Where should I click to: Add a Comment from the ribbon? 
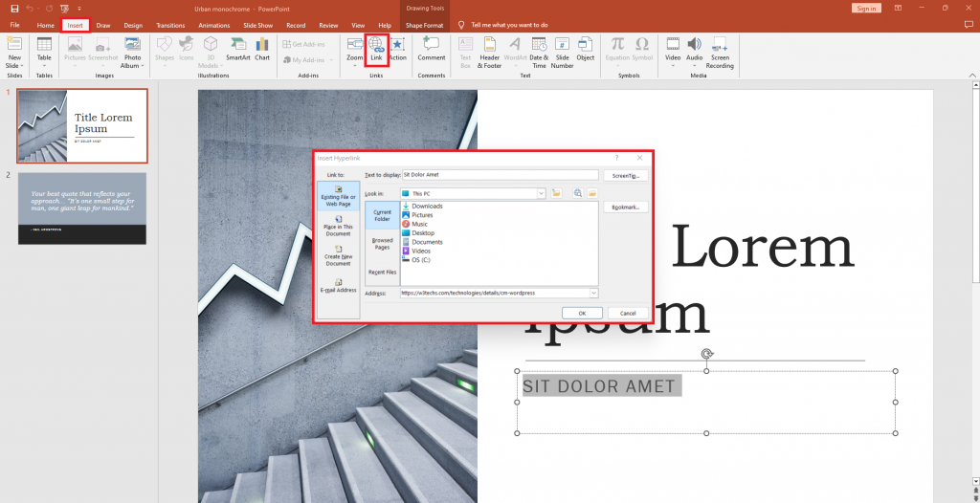point(431,48)
